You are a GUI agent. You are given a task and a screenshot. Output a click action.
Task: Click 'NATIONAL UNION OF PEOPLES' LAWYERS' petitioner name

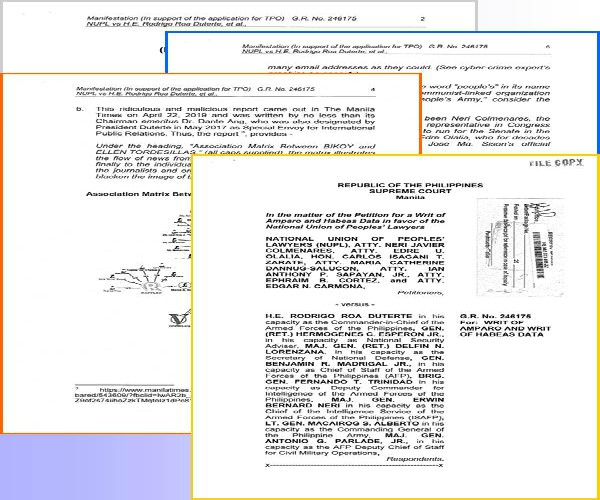pos(355,242)
